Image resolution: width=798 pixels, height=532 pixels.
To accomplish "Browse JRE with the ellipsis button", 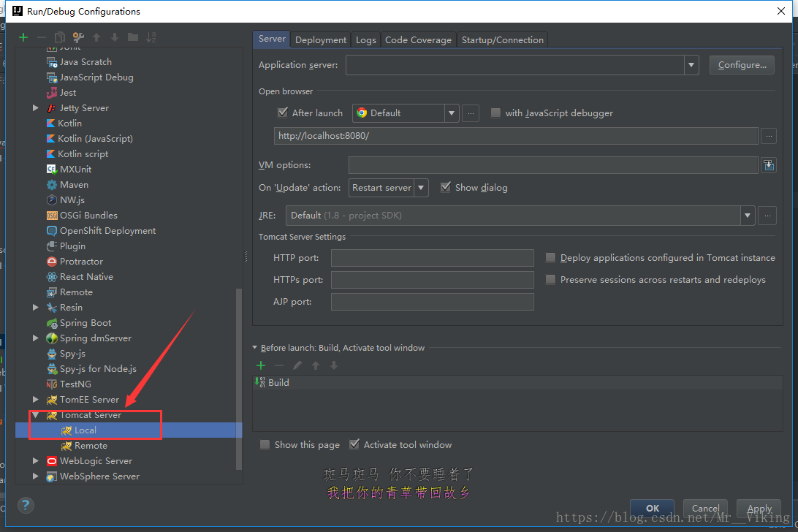I will (767, 216).
